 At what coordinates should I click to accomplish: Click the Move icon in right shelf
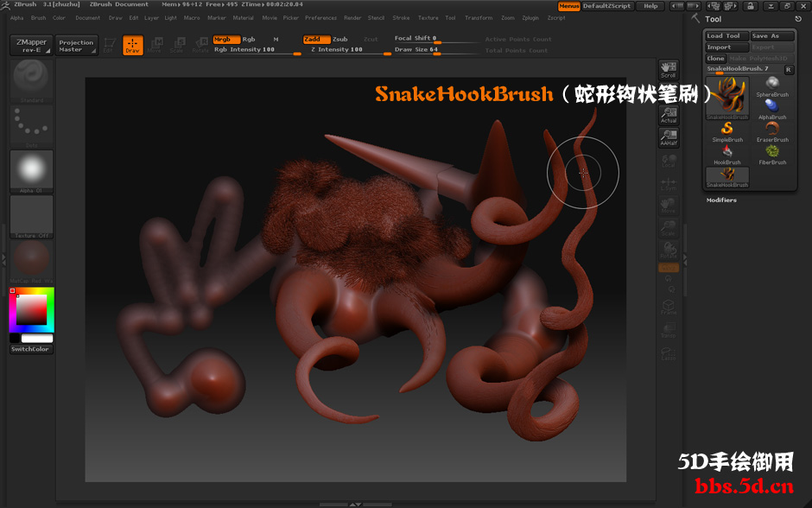pyautogui.click(x=669, y=206)
